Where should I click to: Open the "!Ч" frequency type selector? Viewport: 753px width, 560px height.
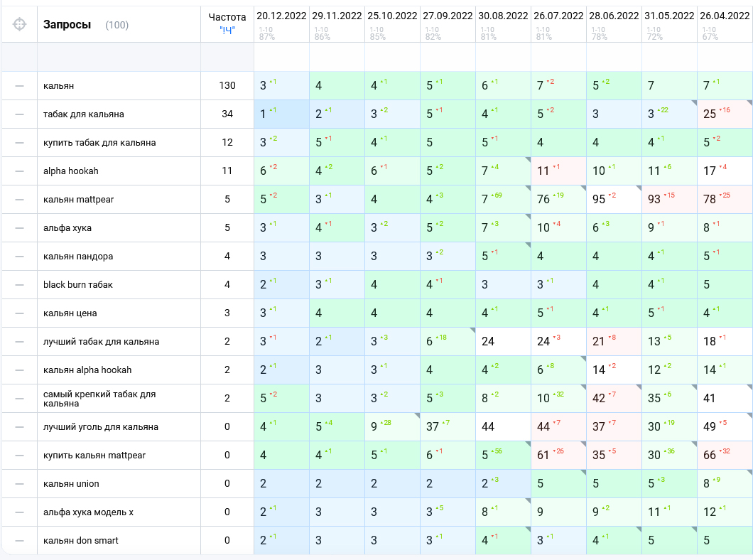coord(227,31)
